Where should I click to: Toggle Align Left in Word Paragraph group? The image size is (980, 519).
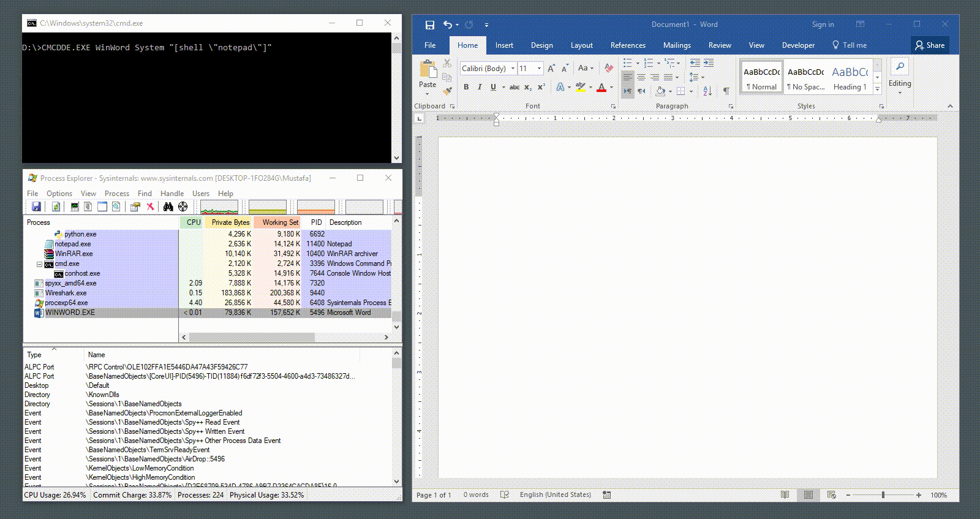pyautogui.click(x=628, y=77)
